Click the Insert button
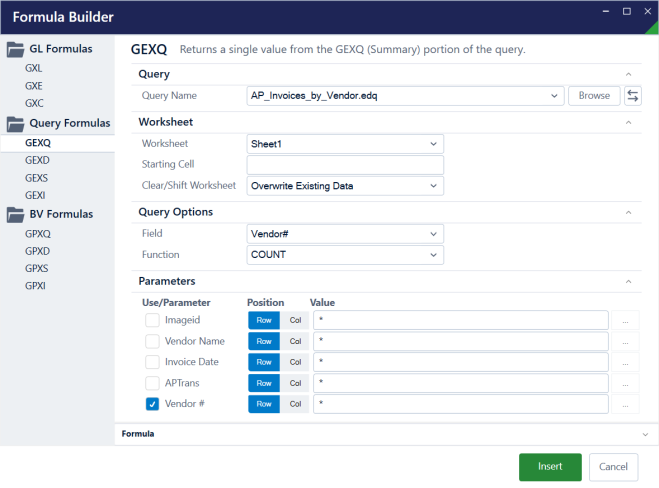This screenshot has width=659, height=488. 549,466
